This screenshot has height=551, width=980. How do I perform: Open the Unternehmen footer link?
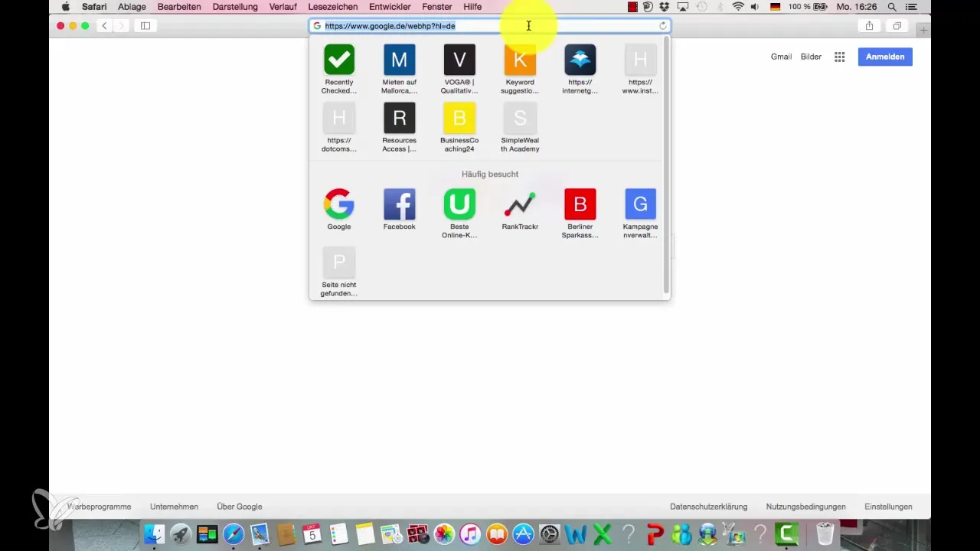pyautogui.click(x=174, y=507)
